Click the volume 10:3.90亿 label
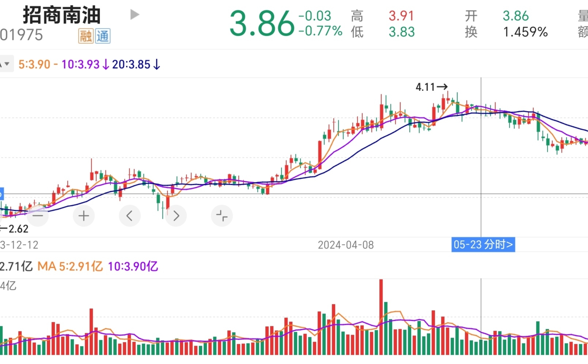The height and width of the screenshot is (364, 588). (x=133, y=266)
